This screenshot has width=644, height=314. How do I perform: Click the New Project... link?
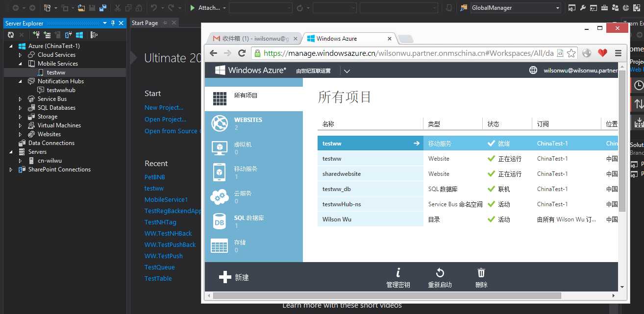tap(164, 108)
